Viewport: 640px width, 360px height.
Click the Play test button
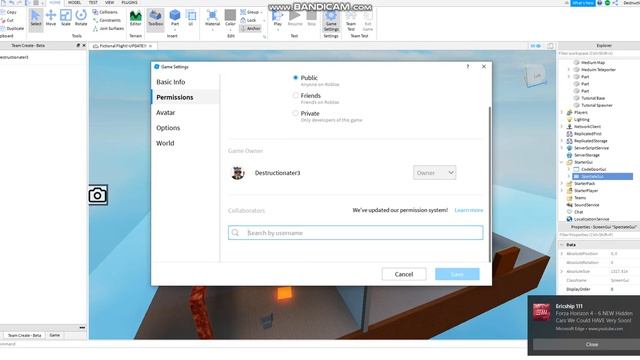[278, 18]
